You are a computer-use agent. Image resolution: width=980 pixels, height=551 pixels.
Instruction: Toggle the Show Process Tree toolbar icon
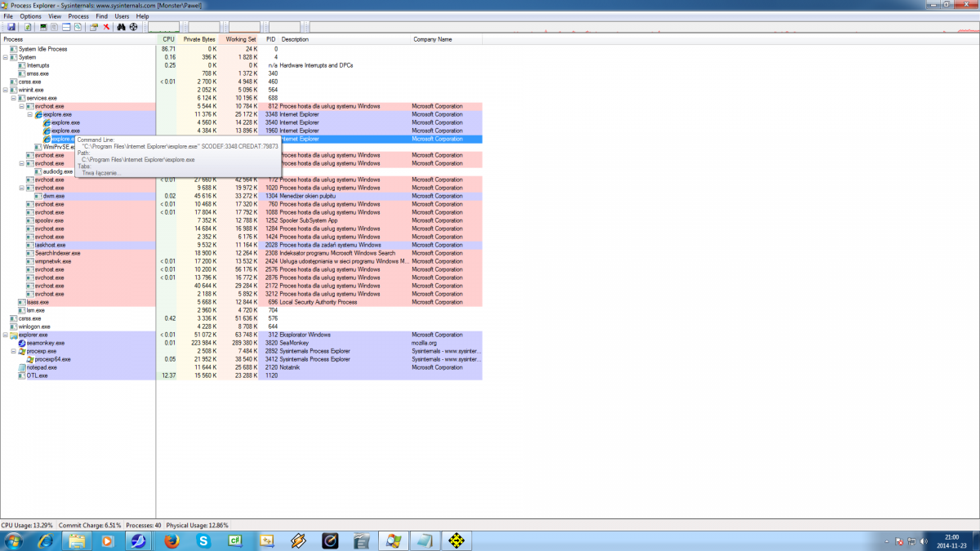pyautogui.click(x=55, y=27)
